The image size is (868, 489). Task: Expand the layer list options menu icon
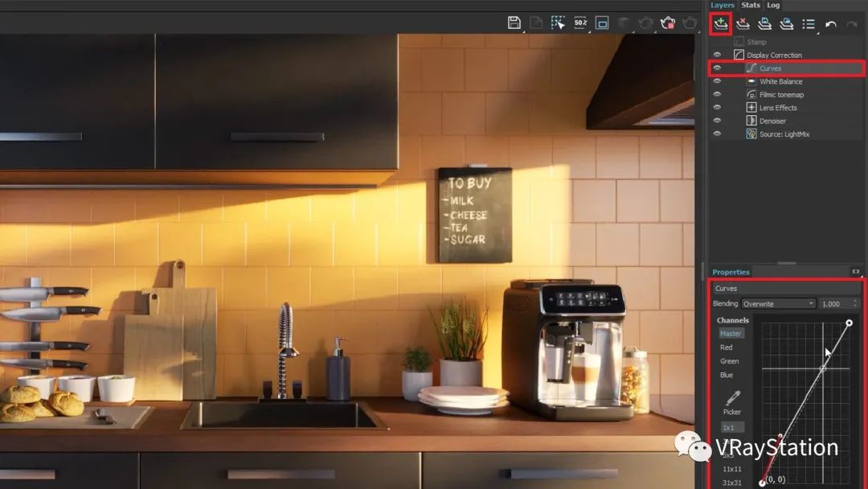tap(809, 24)
